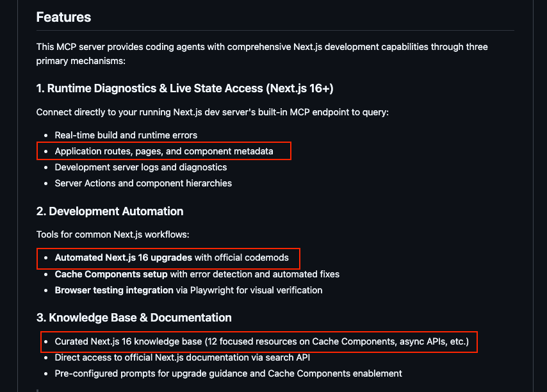Click the "Server Actions and component hierarchies" bullet

(143, 183)
